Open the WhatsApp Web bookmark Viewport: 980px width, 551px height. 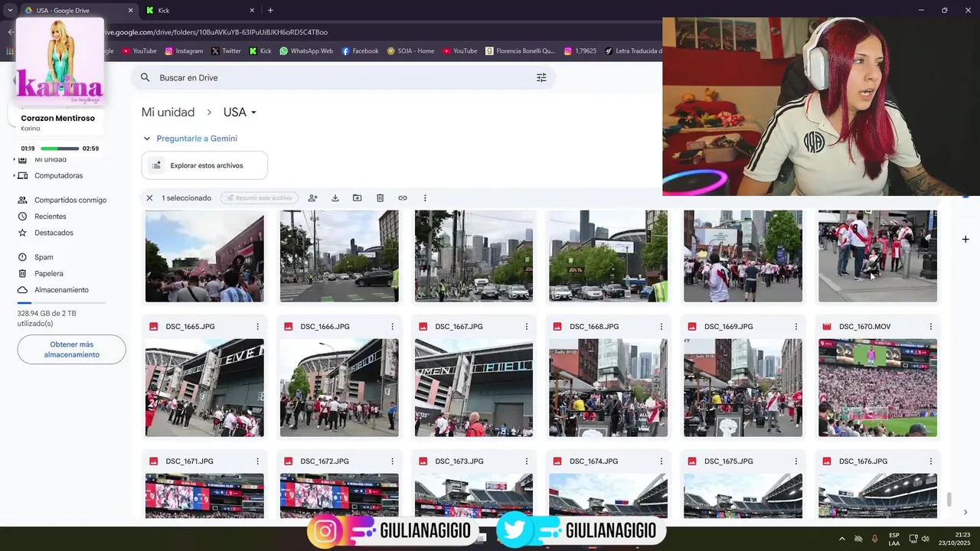pyautogui.click(x=306, y=51)
